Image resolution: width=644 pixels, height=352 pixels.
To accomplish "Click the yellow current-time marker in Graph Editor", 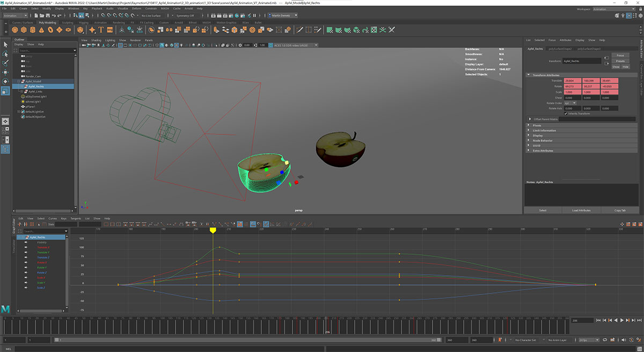I will 213,230.
